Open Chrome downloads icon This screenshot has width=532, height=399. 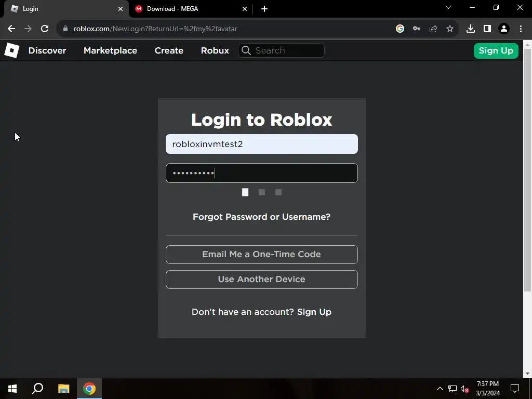pos(471,29)
